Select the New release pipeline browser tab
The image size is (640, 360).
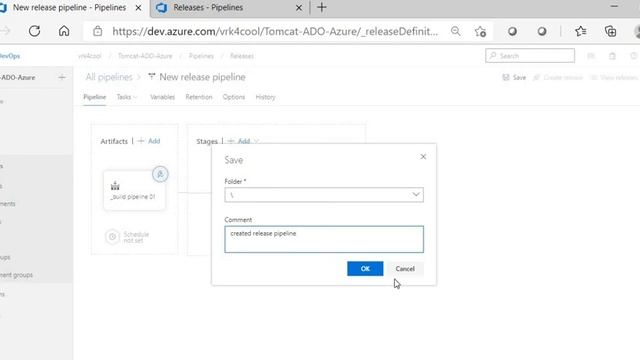(69, 7)
